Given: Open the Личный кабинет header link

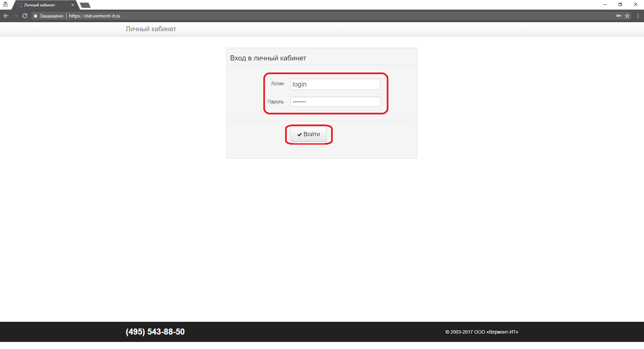Looking at the screenshot, I should 151,29.
